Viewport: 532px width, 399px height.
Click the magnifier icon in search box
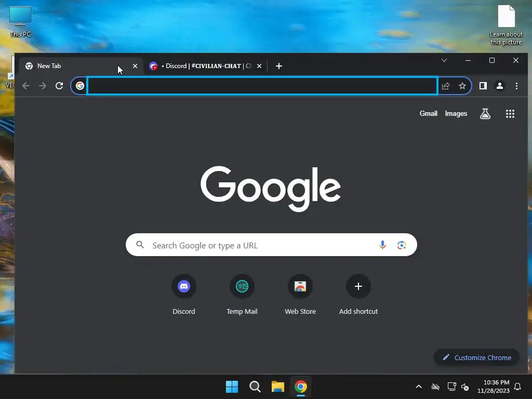(x=140, y=244)
